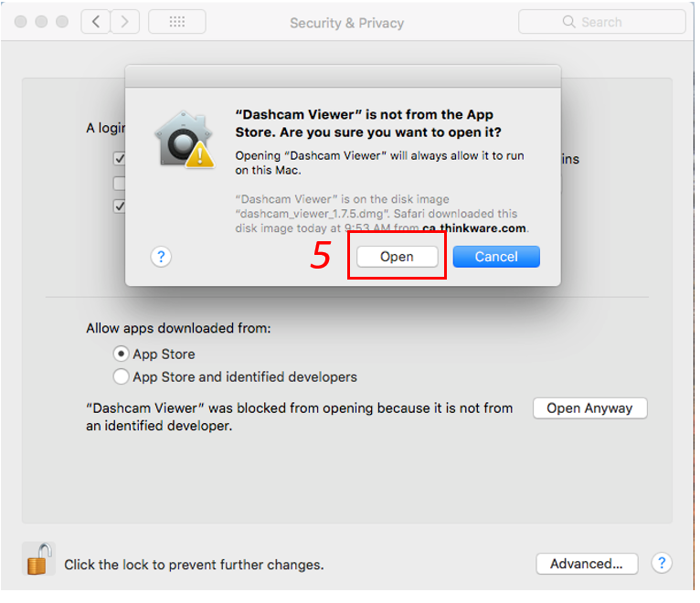
Task: Click the magnifier icon in the Search field
Action: pos(568,21)
